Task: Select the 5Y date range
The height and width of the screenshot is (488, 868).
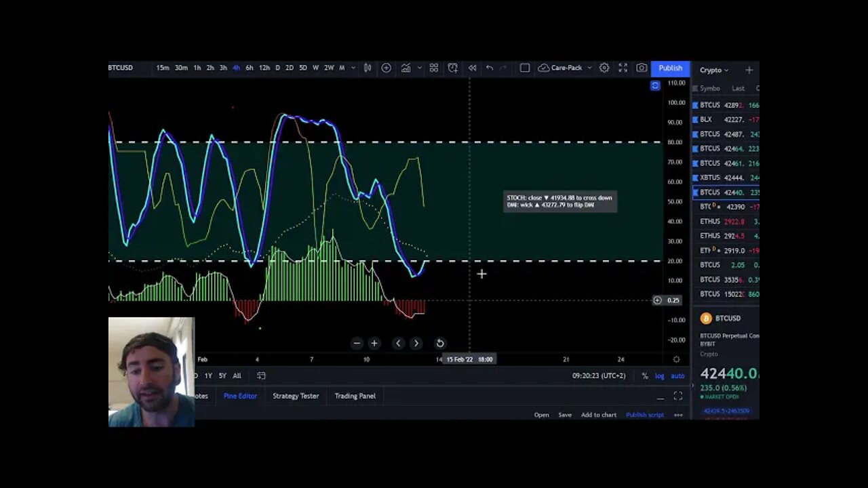Action: [222, 375]
